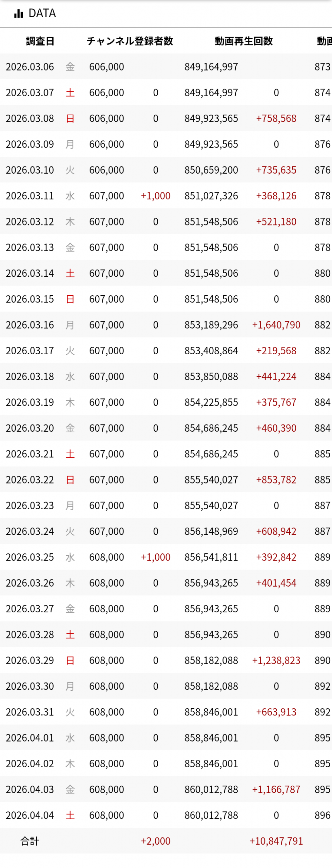
Task: Click the DATA section heading
Action: point(42,14)
